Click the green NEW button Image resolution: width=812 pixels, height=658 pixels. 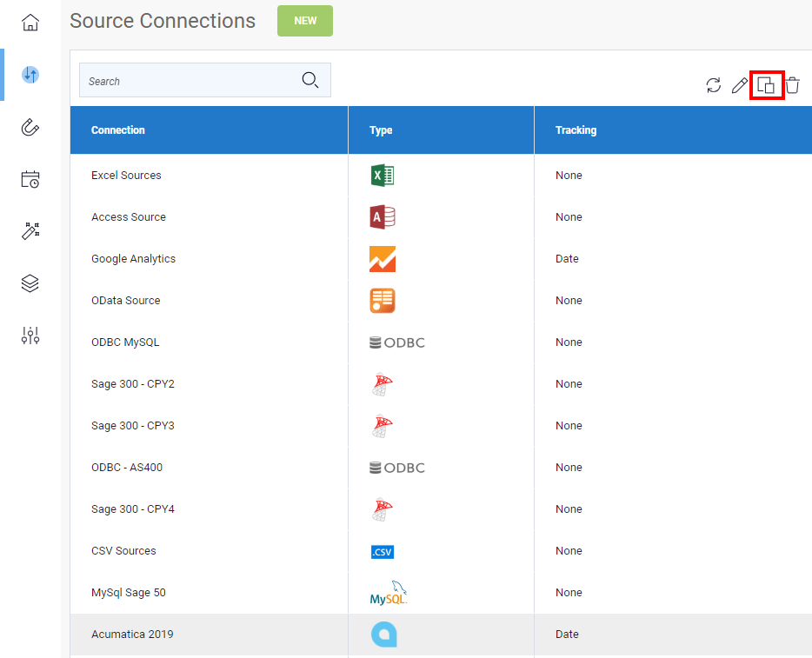click(x=305, y=21)
